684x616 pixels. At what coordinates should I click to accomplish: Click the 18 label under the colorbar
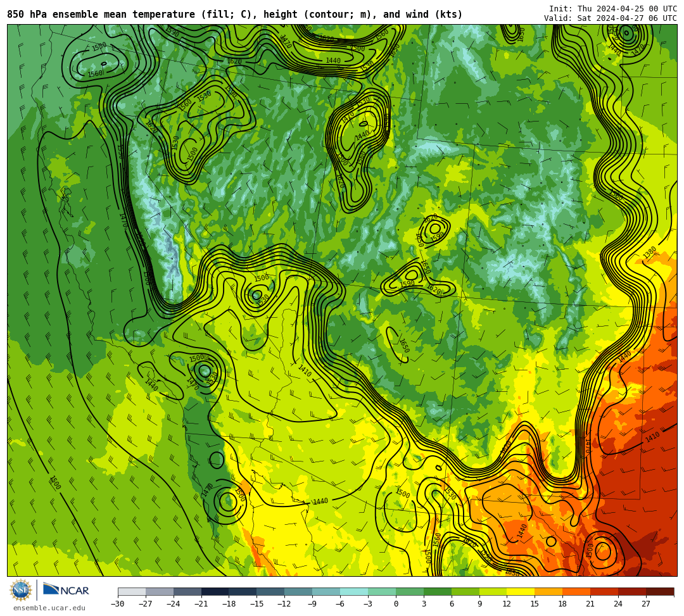563,604
